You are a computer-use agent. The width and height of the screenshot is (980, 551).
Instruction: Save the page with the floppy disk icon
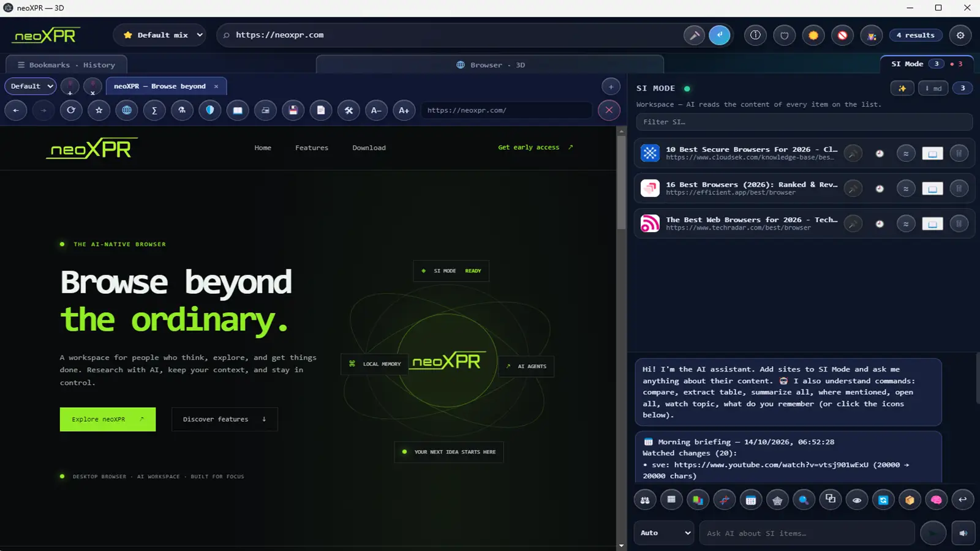[293, 110]
